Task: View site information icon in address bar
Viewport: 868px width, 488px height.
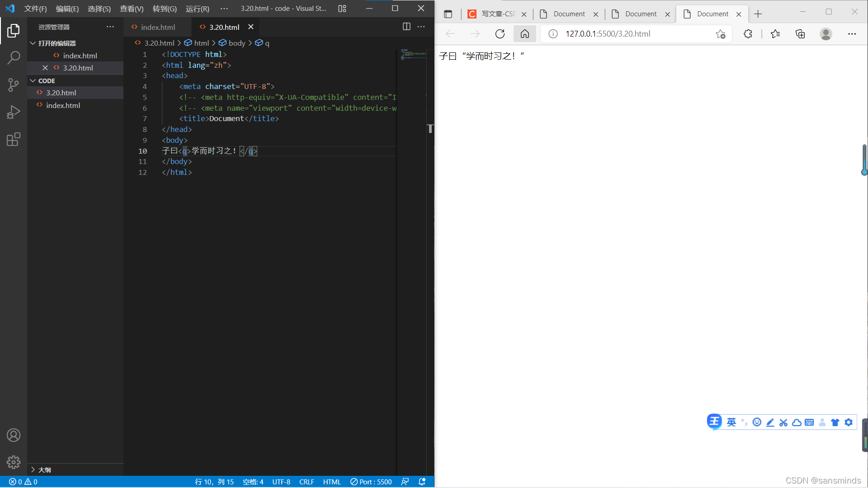Action: pyautogui.click(x=553, y=34)
